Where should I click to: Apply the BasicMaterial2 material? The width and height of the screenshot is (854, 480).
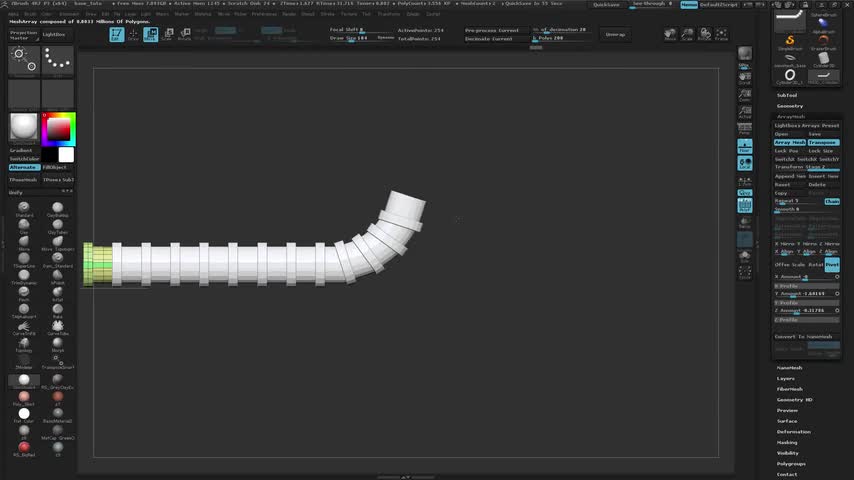pyautogui.click(x=57, y=415)
